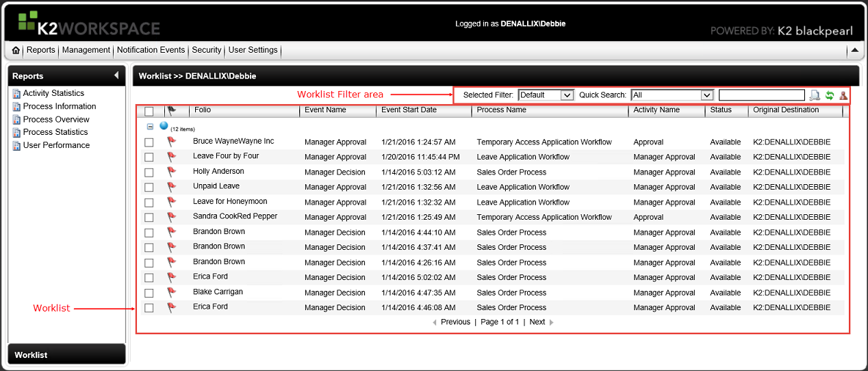
Task: Open the Sandra CookRed Pepper folio
Action: (235, 216)
